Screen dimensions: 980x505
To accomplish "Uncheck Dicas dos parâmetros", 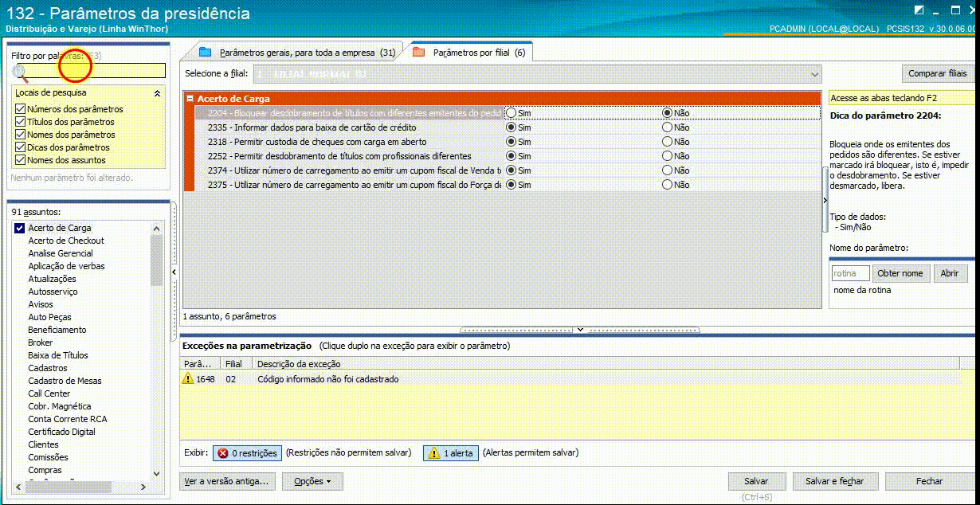I will click(x=21, y=147).
